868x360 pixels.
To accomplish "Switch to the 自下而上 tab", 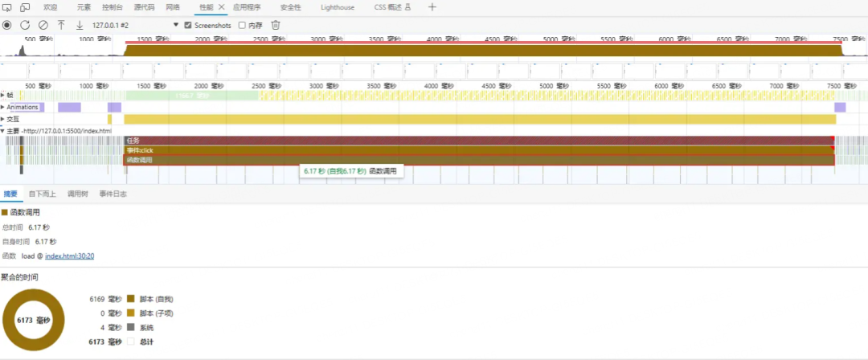I will 42,194.
